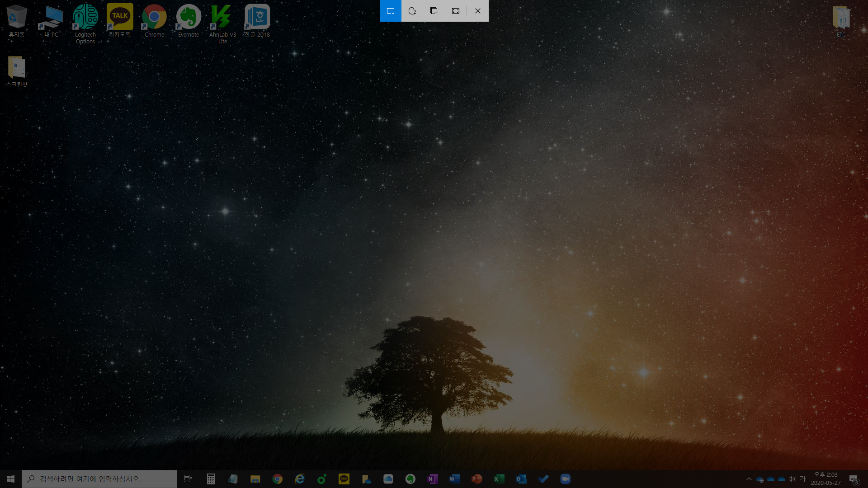Image resolution: width=868 pixels, height=488 pixels.
Task: Select the 스크린샷 folder on desktop
Action: pos(17,71)
